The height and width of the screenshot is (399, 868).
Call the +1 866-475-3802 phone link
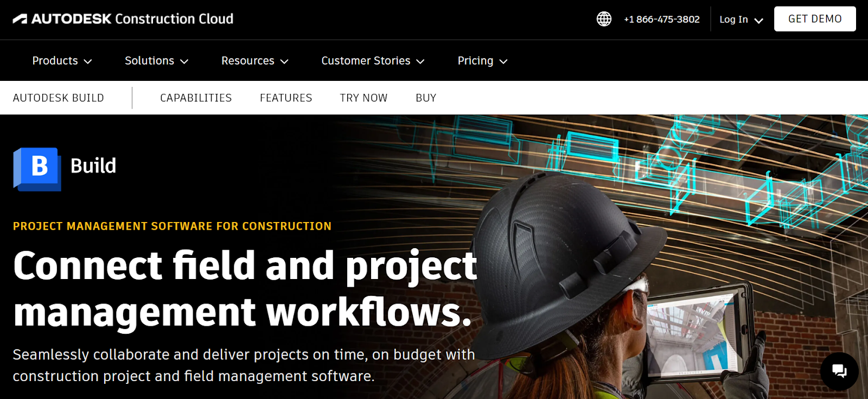(x=661, y=20)
